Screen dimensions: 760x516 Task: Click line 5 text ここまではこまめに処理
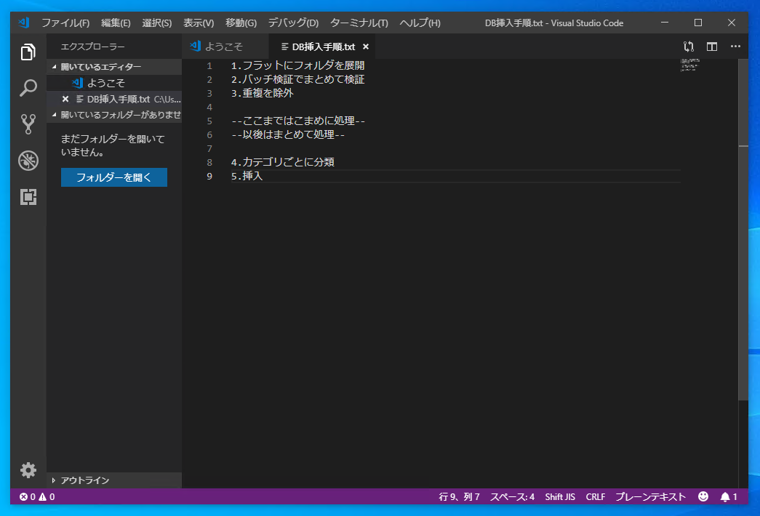pyautogui.click(x=299, y=121)
